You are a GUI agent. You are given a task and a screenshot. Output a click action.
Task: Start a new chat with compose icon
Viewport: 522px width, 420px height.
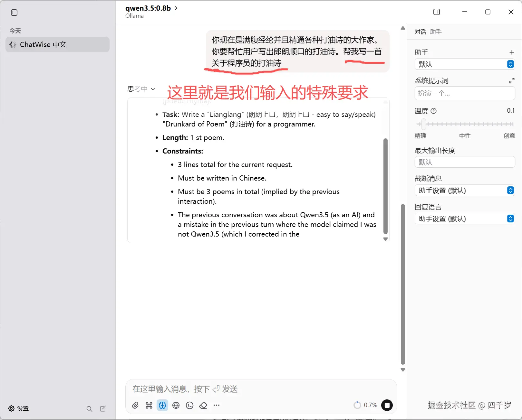[x=103, y=409]
